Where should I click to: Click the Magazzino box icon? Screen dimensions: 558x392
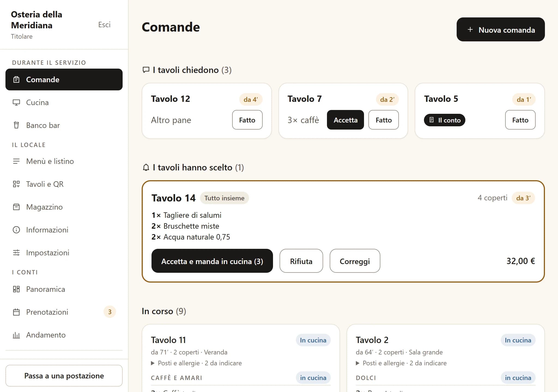click(x=16, y=207)
